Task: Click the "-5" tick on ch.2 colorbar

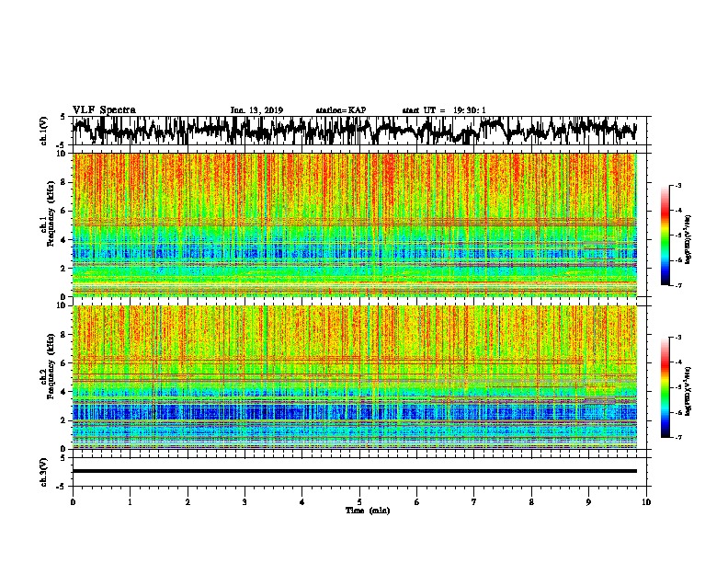Action: click(x=677, y=387)
